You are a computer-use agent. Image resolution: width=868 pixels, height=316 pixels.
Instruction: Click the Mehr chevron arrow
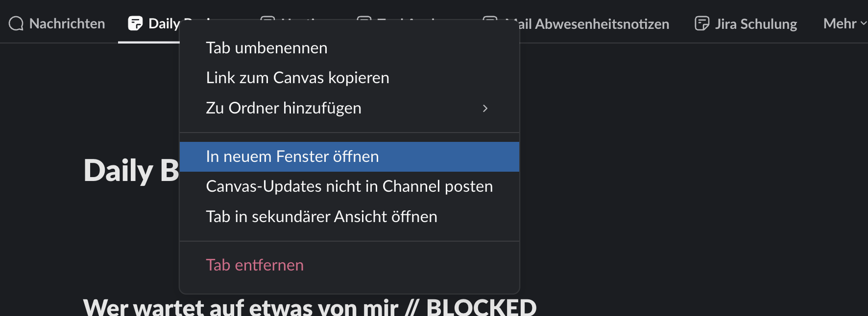pyautogui.click(x=863, y=23)
